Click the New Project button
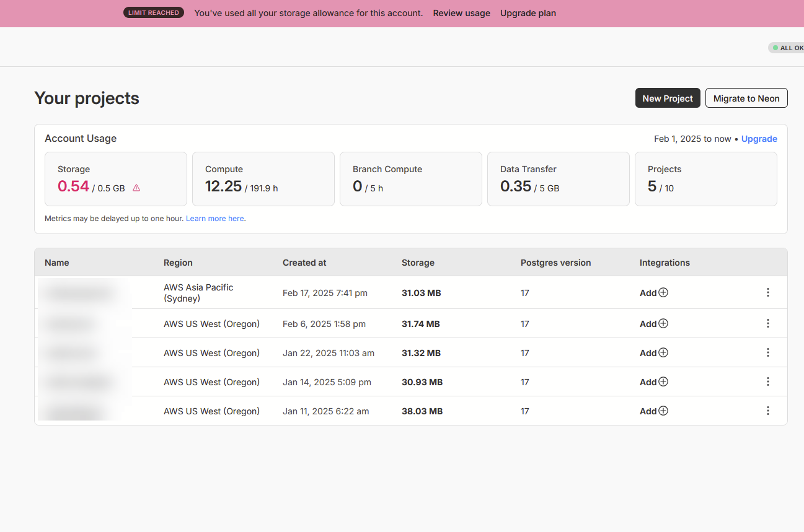This screenshot has width=804, height=532. 668,98
